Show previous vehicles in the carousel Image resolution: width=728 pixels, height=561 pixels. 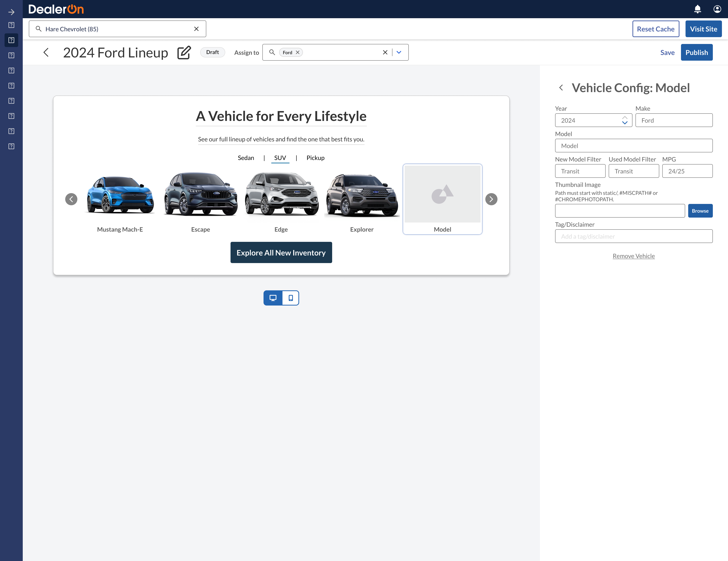71,199
